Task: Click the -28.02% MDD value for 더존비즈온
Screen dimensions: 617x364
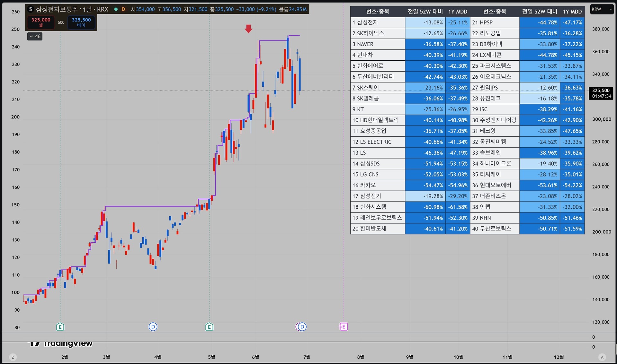Action: click(572, 196)
